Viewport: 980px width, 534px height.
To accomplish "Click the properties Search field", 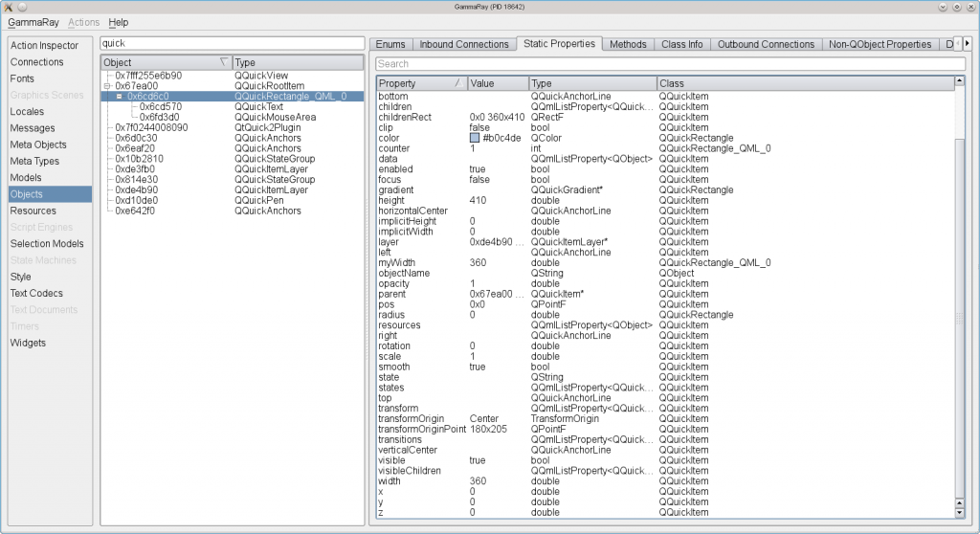I will click(670, 64).
